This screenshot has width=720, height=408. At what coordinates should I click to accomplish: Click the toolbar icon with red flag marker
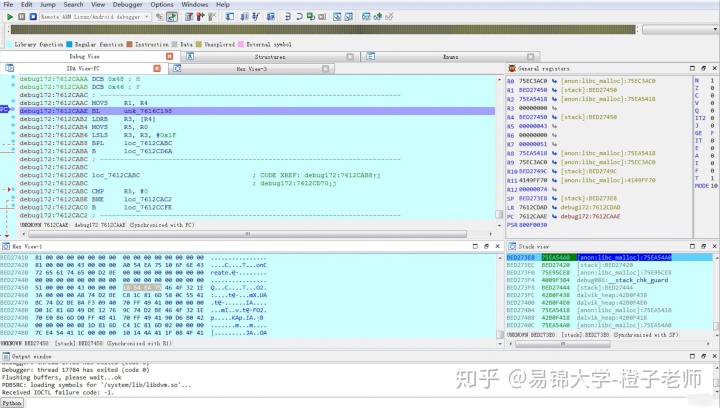(x=189, y=17)
